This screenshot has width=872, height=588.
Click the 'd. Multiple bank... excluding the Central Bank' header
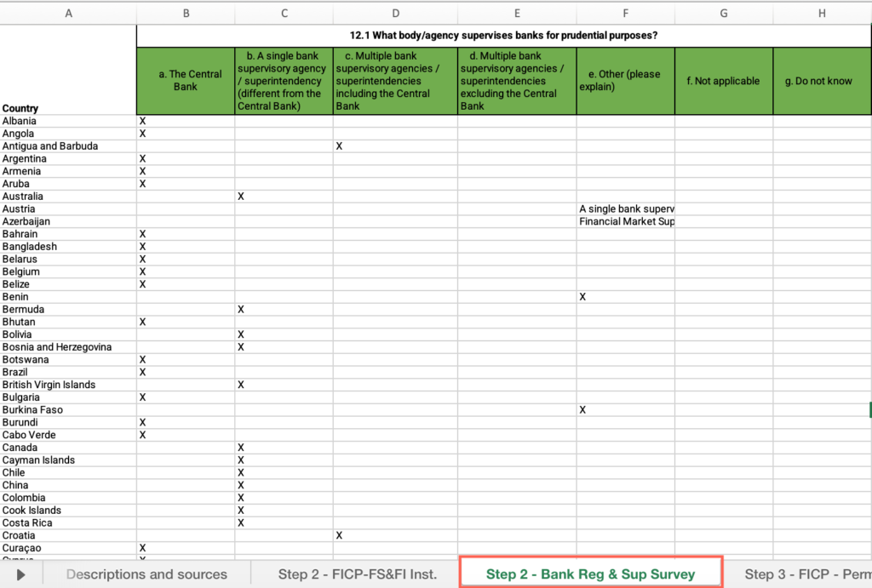[x=517, y=81]
